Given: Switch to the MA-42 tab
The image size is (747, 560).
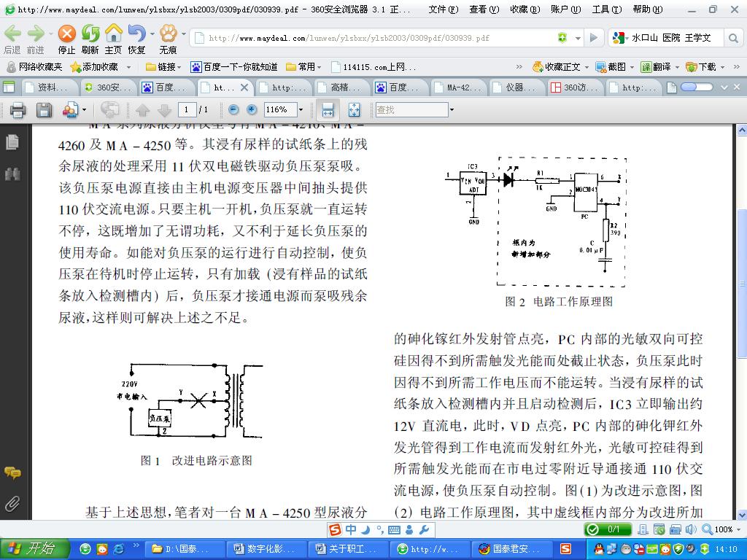Looking at the screenshot, I should 457,87.
